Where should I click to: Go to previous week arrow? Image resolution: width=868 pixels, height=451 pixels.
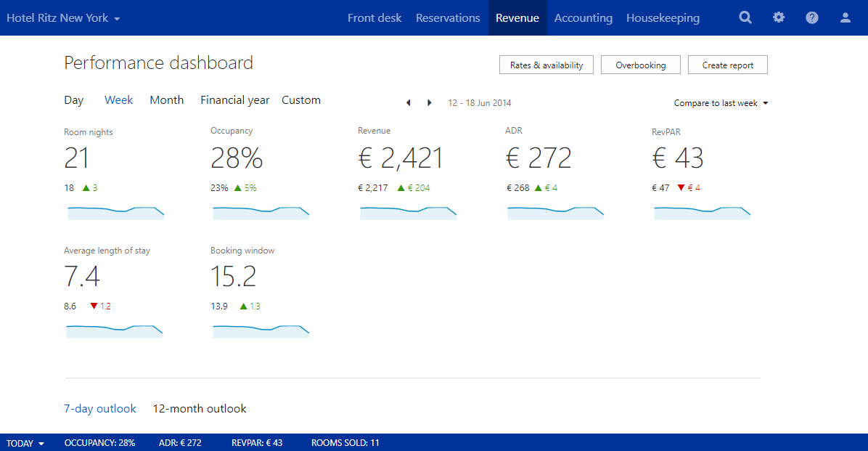409,102
